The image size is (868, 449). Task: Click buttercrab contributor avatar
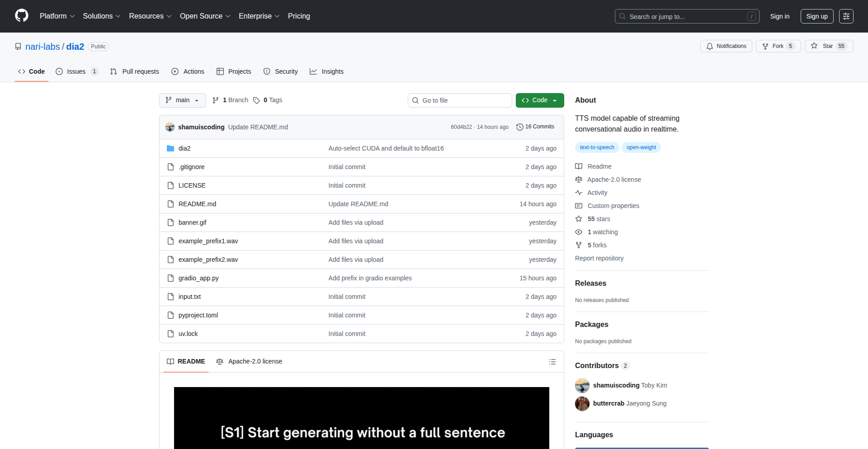pyautogui.click(x=582, y=403)
